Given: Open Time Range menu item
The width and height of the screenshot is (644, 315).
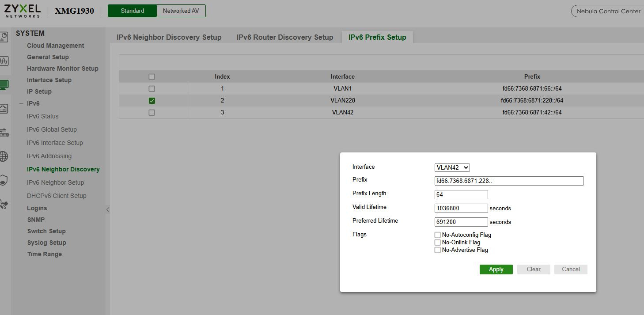Looking at the screenshot, I should pos(45,254).
